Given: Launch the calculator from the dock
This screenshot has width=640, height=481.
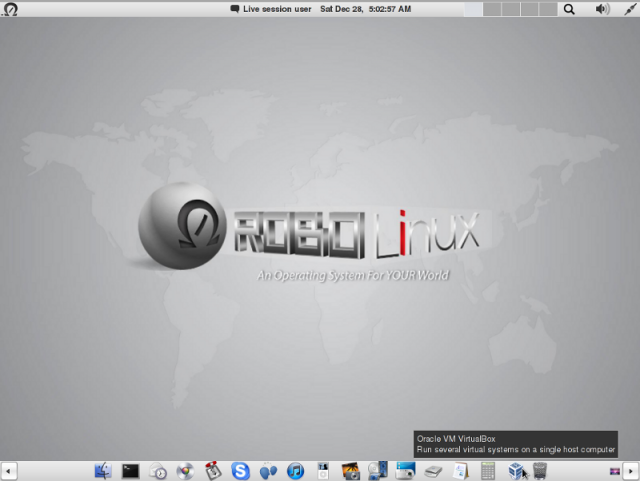Looking at the screenshot, I should (x=488, y=471).
